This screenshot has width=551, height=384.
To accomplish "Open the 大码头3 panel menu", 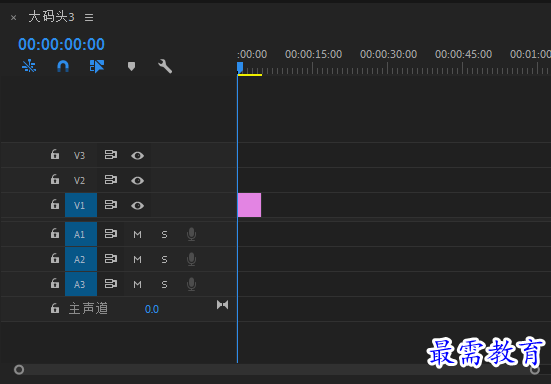I will [x=89, y=17].
